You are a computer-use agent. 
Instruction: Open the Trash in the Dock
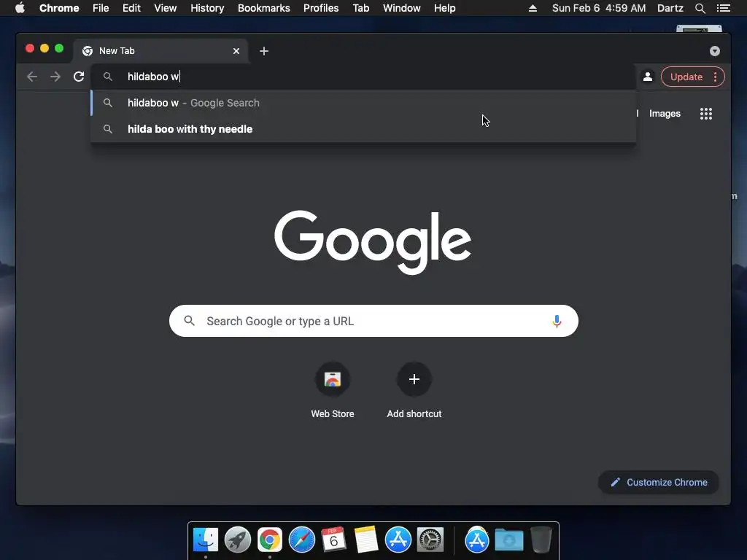tap(541, 540)
